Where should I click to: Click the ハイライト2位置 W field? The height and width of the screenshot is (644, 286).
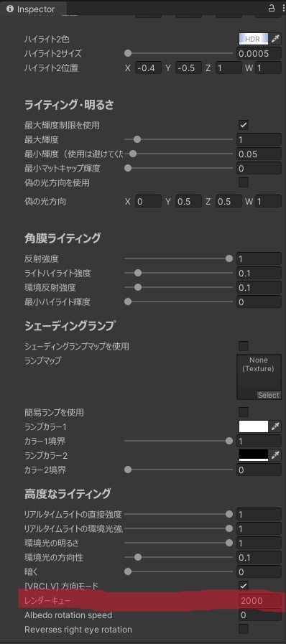(x=268, y=67)
